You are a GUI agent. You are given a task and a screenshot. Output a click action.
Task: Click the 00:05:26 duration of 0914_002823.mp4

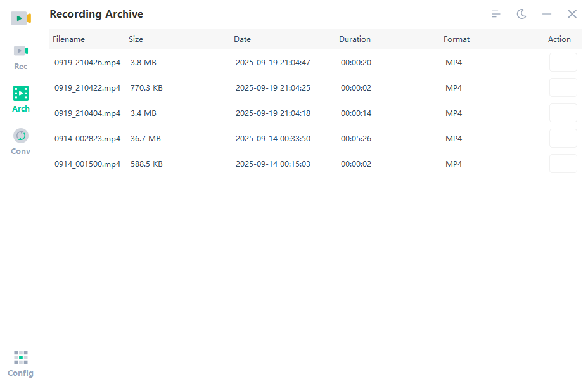[x=355, y=138]
